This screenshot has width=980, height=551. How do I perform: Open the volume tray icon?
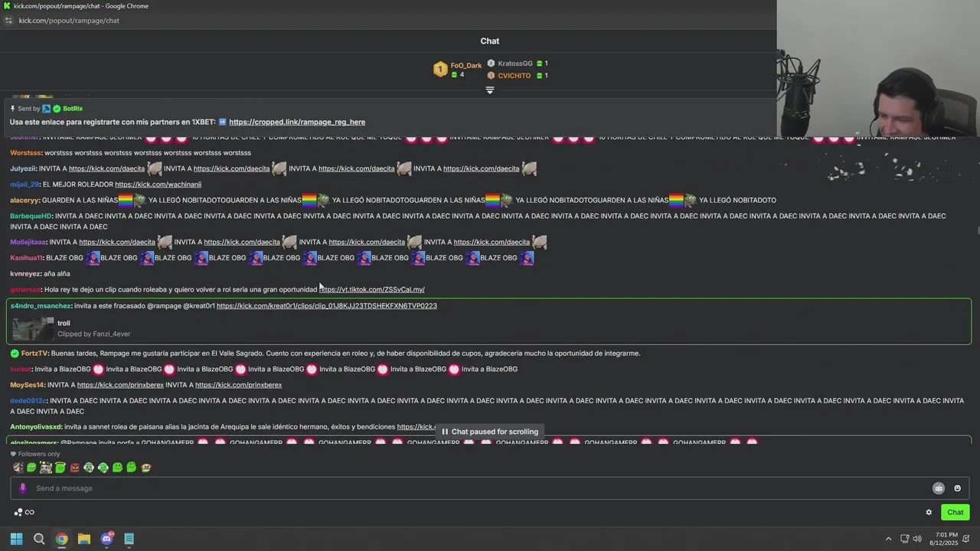(918, 539)
